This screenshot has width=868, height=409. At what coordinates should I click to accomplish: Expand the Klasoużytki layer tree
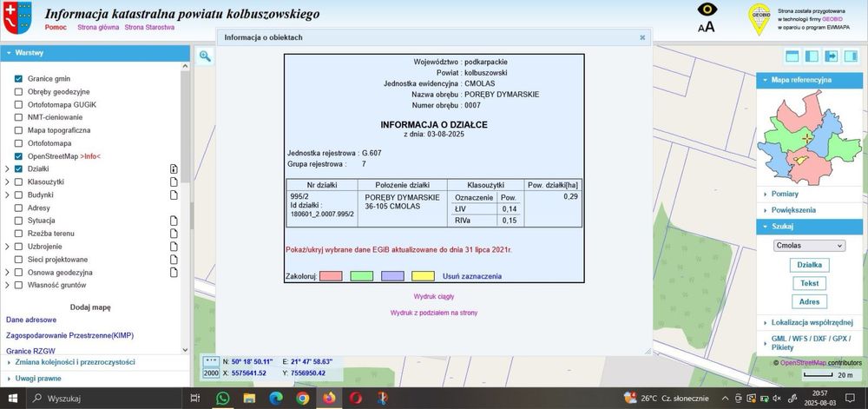coord(7,181)
